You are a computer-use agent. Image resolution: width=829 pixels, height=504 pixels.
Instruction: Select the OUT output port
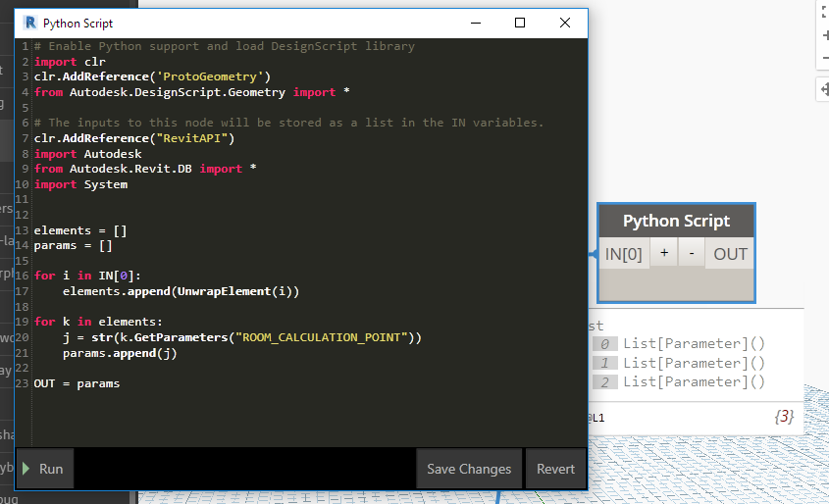(x=730, y=254)
